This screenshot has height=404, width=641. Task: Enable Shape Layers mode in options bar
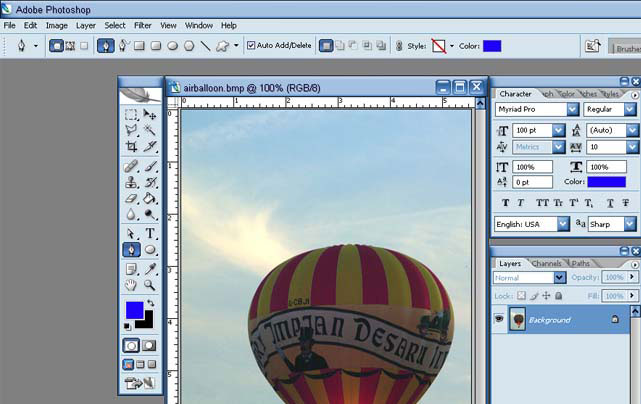click(56, 46)
